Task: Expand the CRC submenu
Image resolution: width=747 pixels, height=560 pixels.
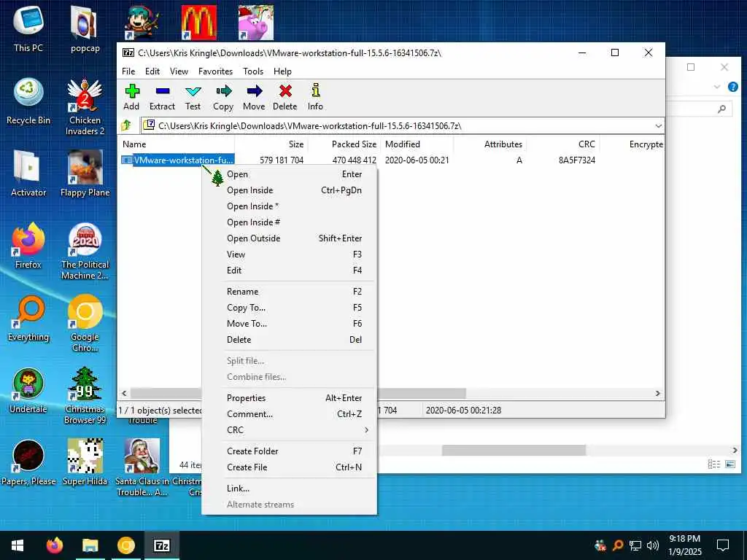Action: [289, 430]
